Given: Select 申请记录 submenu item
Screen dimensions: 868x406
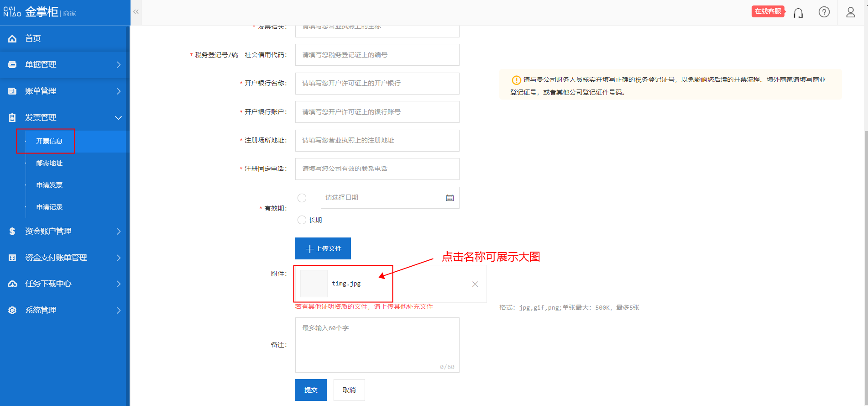Looking at the screenshot, I should click(x=49, y=207).
